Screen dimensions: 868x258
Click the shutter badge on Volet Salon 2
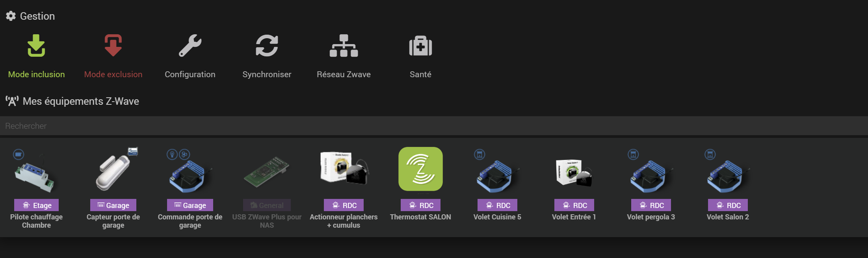tap(710, 154)
